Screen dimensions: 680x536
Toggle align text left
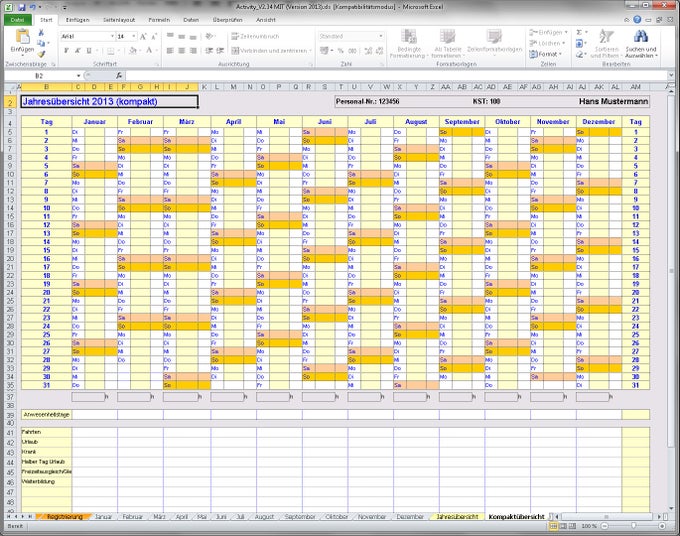pyautogui.click(x=170, y=51)
